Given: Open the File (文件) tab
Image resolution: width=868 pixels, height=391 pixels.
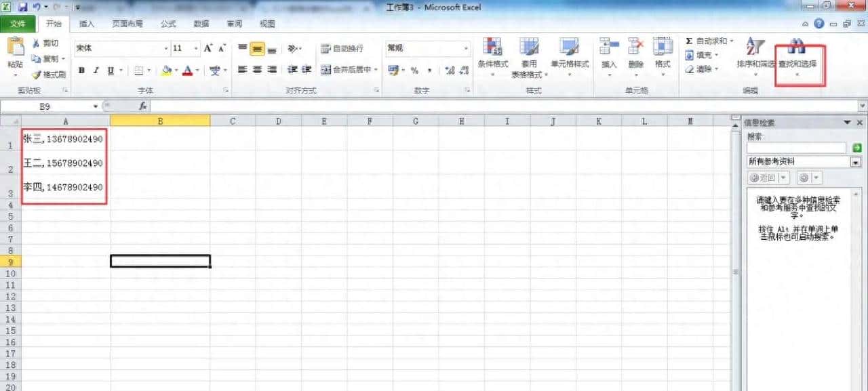Looking at the screenshot, I should click(x=18, y=24).
